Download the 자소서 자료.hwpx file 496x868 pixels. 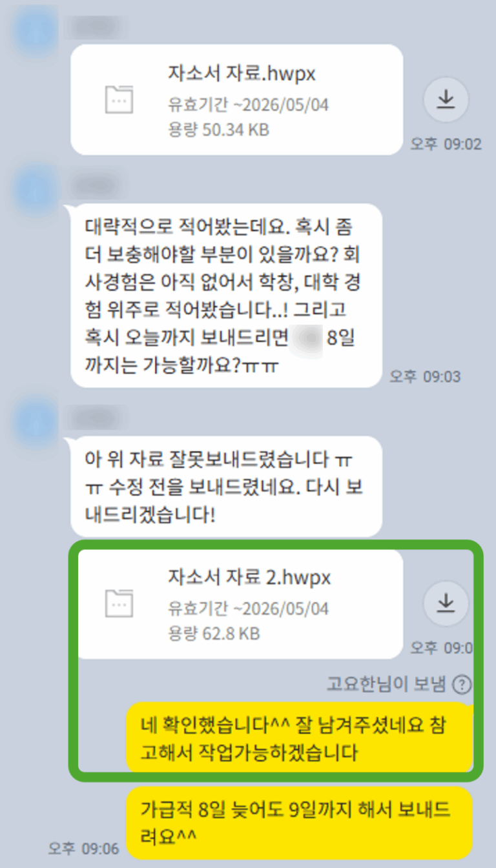446,100
